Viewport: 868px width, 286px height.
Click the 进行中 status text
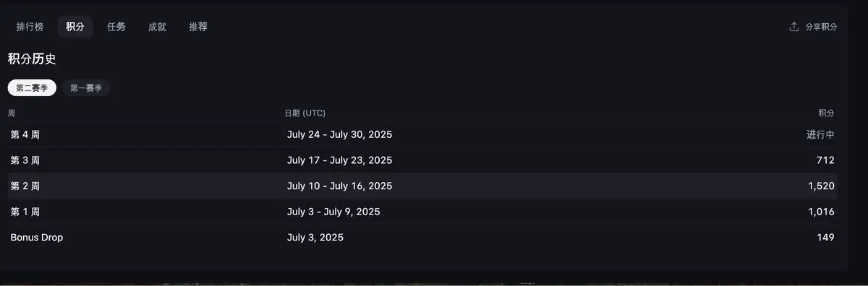pyautogui.click(x=821, y=134)
